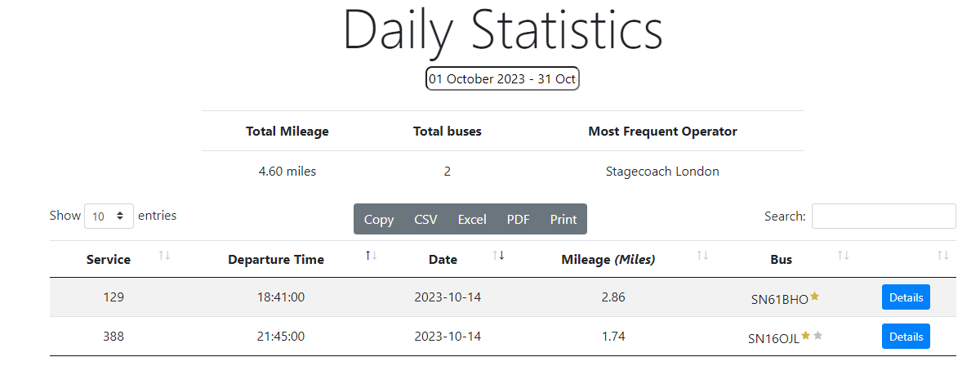Open Details for service 129

(906, 297)
